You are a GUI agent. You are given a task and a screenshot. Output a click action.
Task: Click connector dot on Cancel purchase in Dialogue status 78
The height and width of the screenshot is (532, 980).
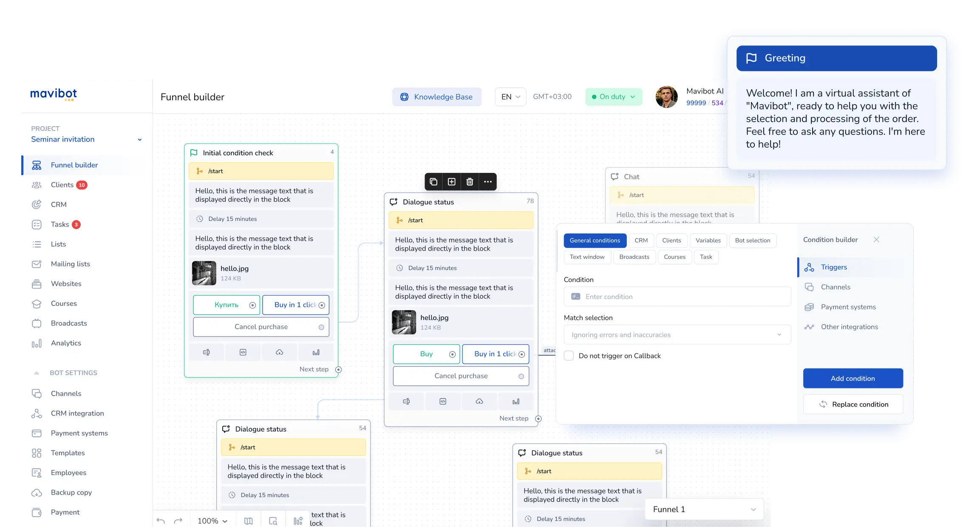(x=521, y=376)
